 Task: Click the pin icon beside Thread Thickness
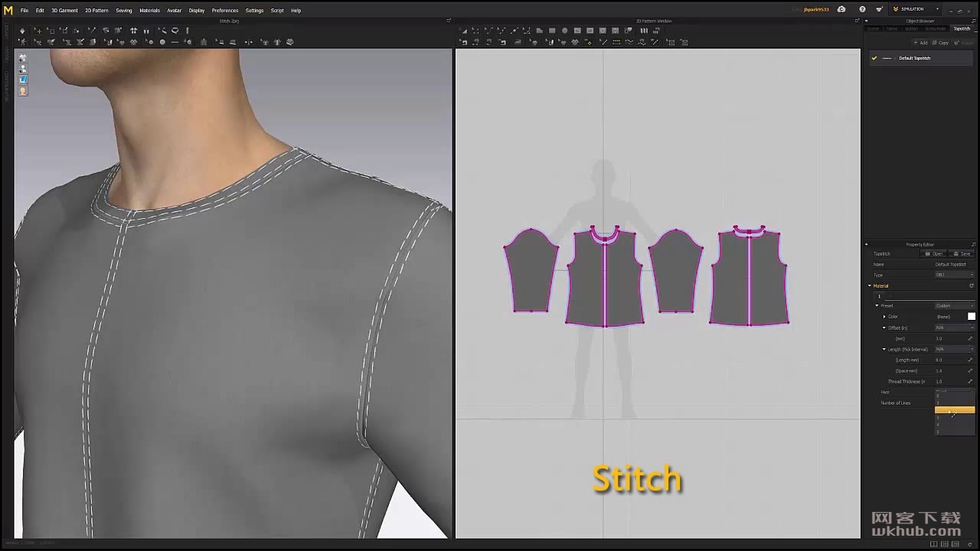[x=970, y=381]
